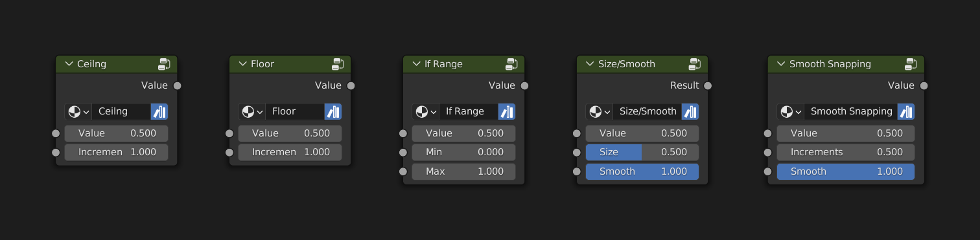Viewport: 980px width, 240px height.
Task: Click the Result output socket of Size/Smooth
Action: click(708, 85)
